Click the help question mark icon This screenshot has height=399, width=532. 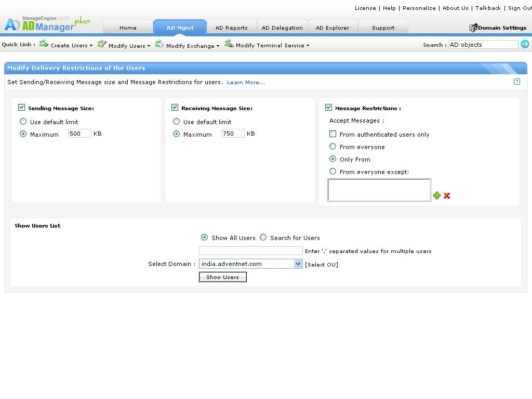click(517, 82)
